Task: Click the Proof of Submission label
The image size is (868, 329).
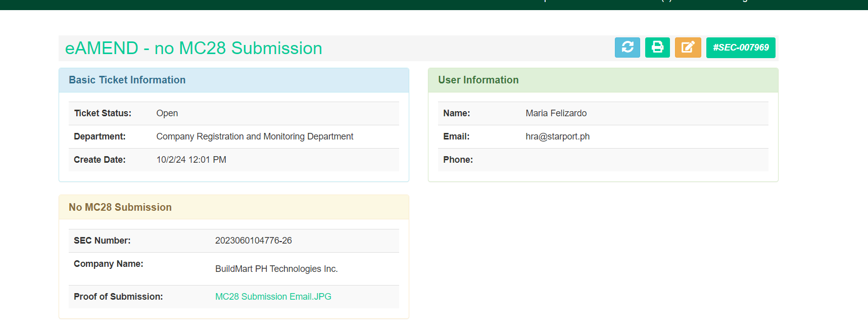Action: tap(118, 297)
